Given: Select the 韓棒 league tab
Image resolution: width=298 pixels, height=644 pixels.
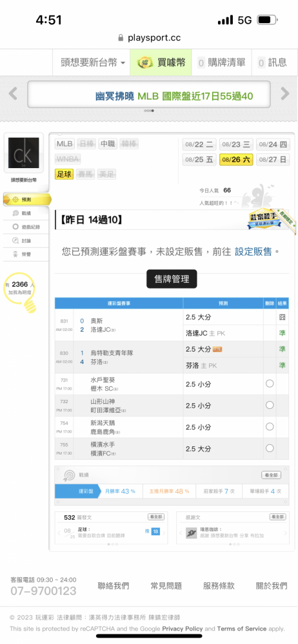Looking at the screenshot, I should pos(129,144).
